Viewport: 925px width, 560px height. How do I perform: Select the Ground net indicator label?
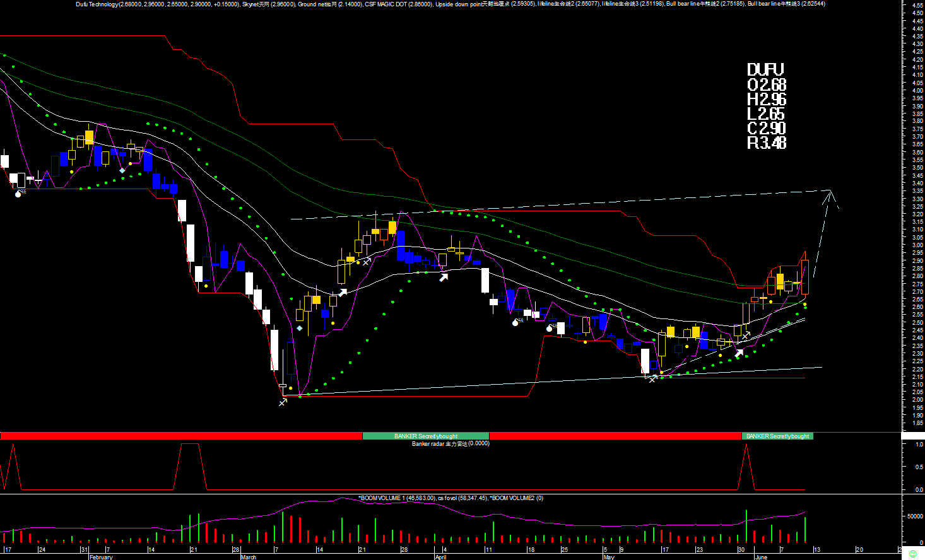click(330, 4)
